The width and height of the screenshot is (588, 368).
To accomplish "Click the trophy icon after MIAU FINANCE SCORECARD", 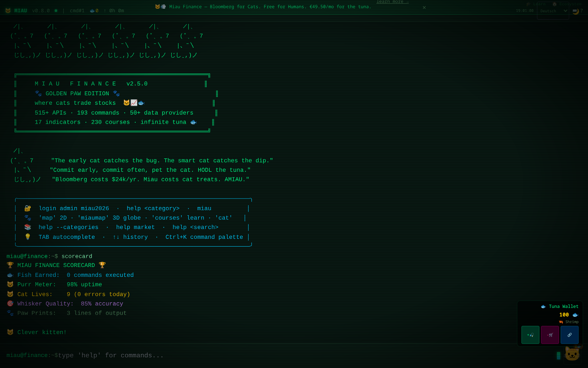I will (x=102, y=265).
